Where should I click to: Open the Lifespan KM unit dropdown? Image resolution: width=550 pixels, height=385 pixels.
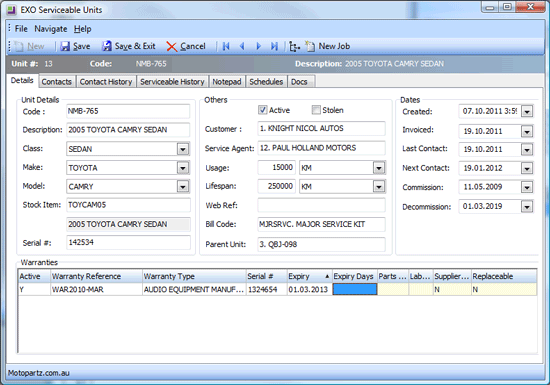coord(379,187)
